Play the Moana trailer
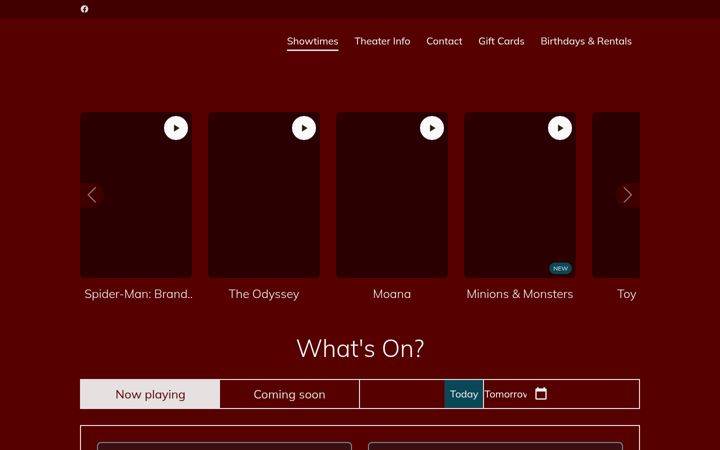This screenshot has height=450, width=720. point(432,128)
